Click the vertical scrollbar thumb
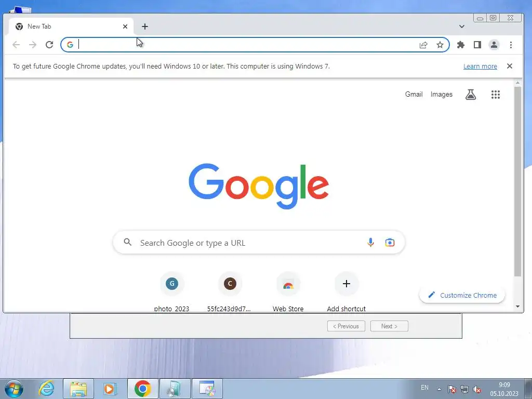 (x=517, y=181)
